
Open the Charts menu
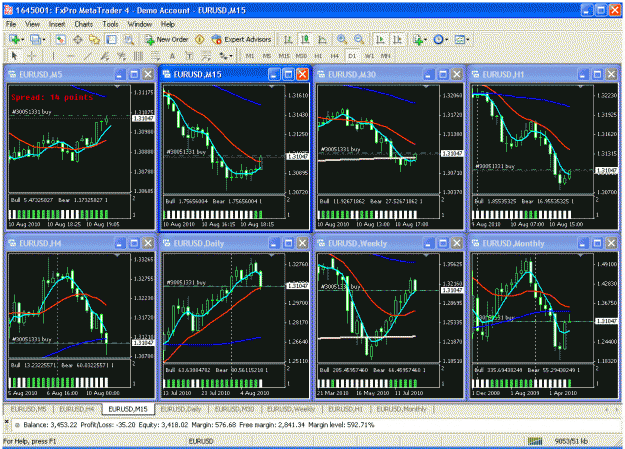click(84, 24)
